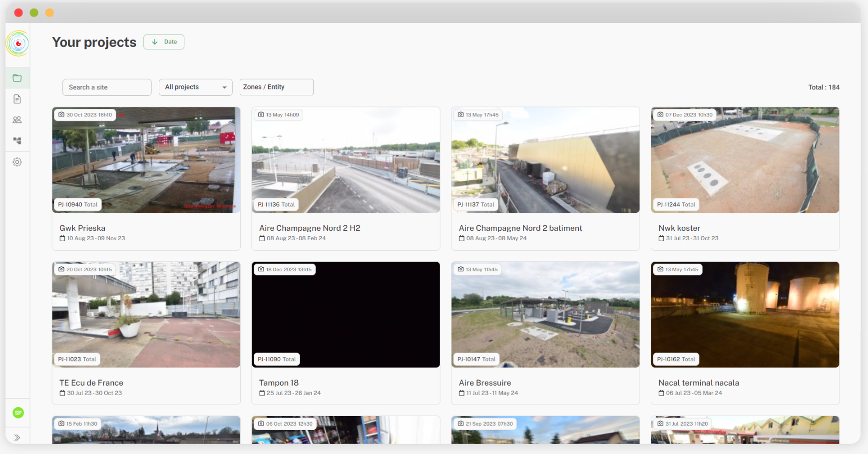The image size is (868, 454).
Task: Toggle the Date sort order button
Action: click(164, 42)
